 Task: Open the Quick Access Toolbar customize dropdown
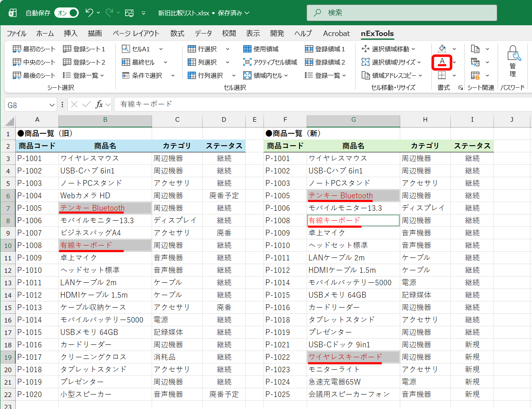(x=143, y=13)
